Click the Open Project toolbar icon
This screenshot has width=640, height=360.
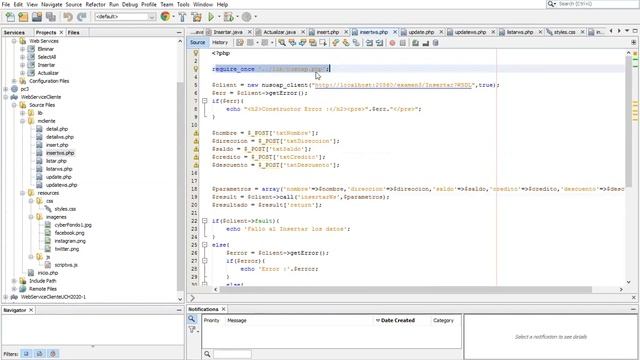point(37,17)
